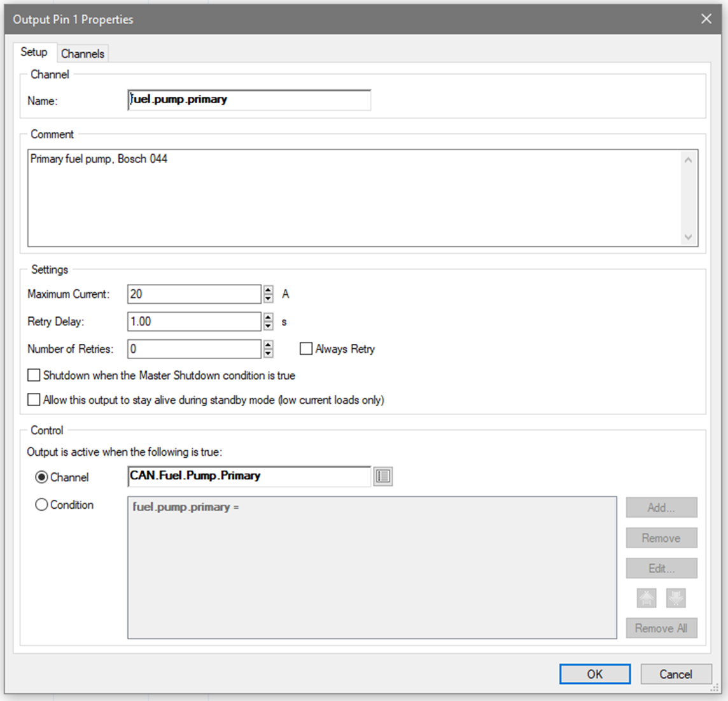This screenshot has height=701, width=728.
Task: Select the Condition radio option
Action: click(41, 505)
